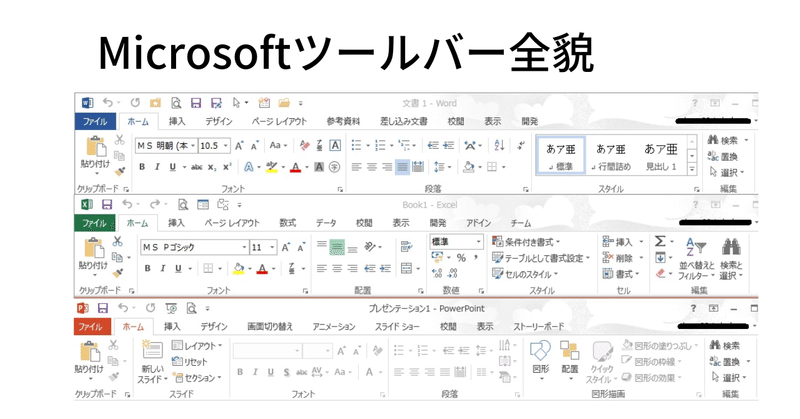The width and height of the screenshot is (800, 419).
Task: Toggle Strikethrough (abc) in Word
Action: click(196, 167)
